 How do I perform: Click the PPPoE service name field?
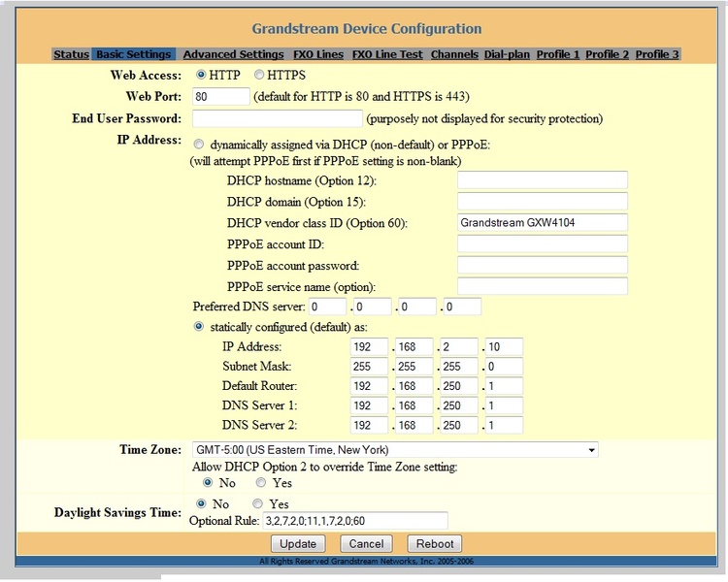(x=543, y=286)
